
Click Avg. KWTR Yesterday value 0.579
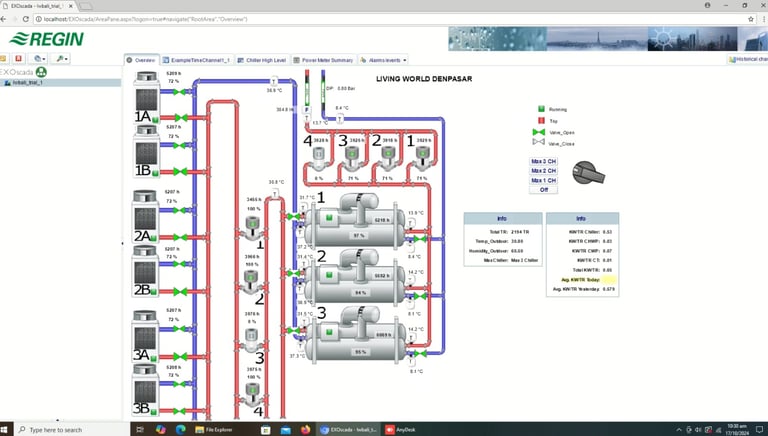[609, 289]
